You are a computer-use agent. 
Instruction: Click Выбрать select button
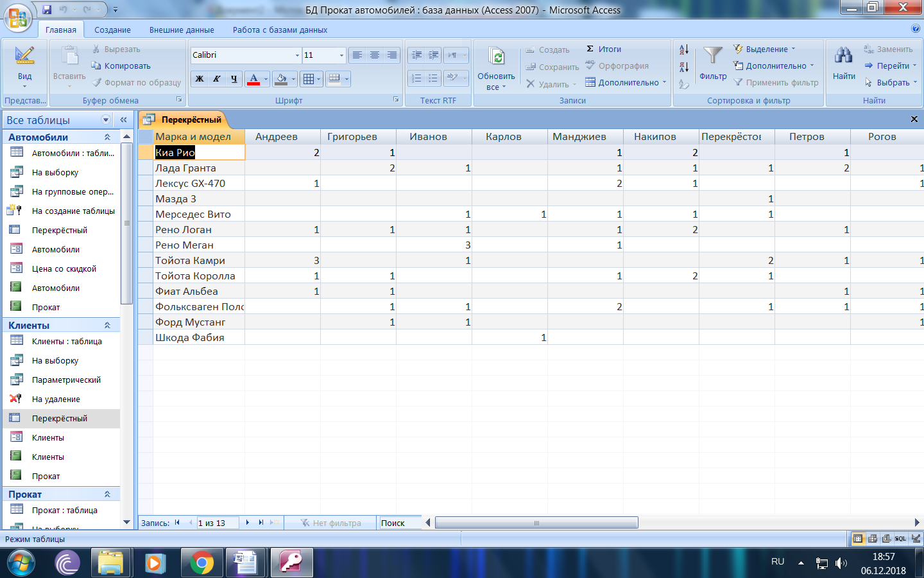click(891, 82)
